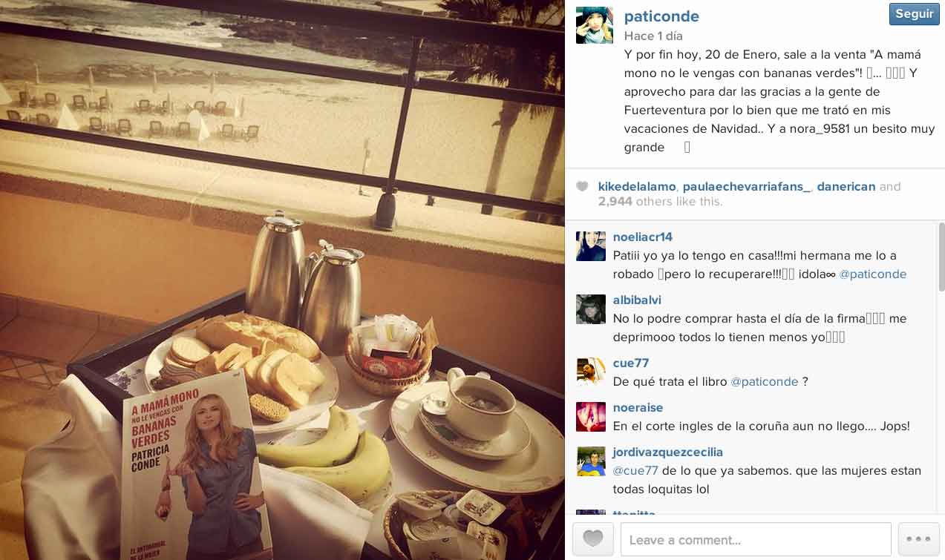This screenshot has width=945, height=560.
Task: Click albibalvi's avatar image
Action: [591, 309]
